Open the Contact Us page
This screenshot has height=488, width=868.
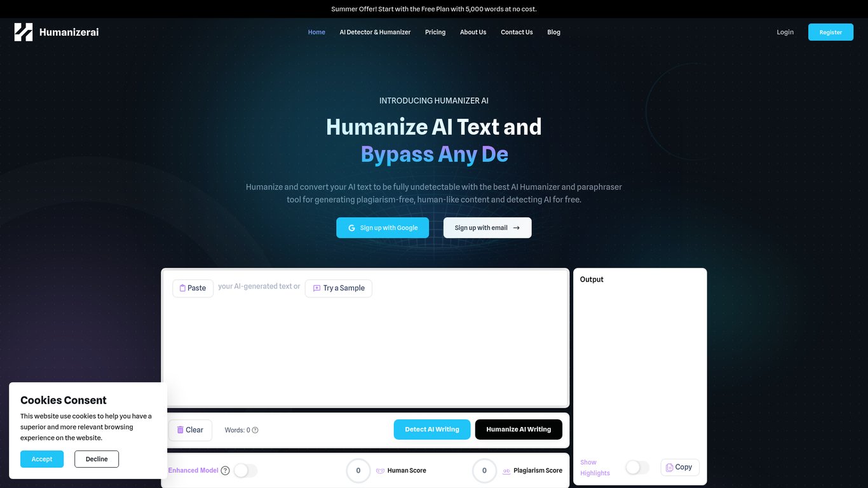pos(517,32)
